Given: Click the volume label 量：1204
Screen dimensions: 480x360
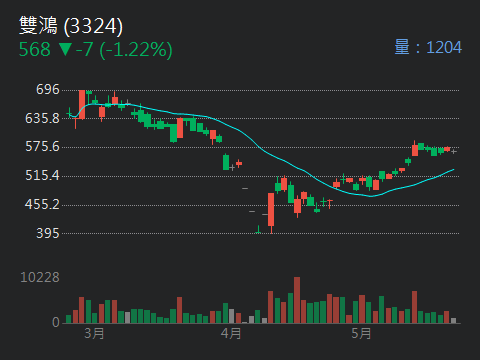Looking at the screenshot, I should click(428, 47).
